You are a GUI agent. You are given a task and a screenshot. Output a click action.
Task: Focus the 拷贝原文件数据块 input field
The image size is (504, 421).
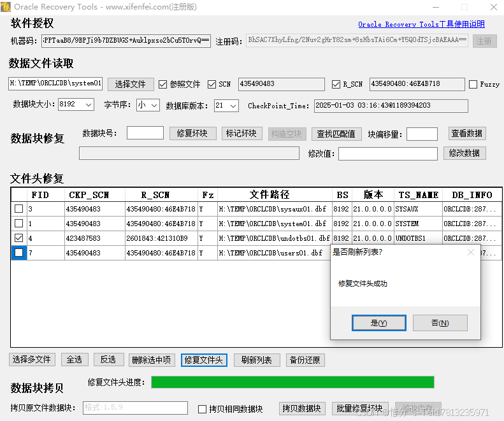coord(135,408)
